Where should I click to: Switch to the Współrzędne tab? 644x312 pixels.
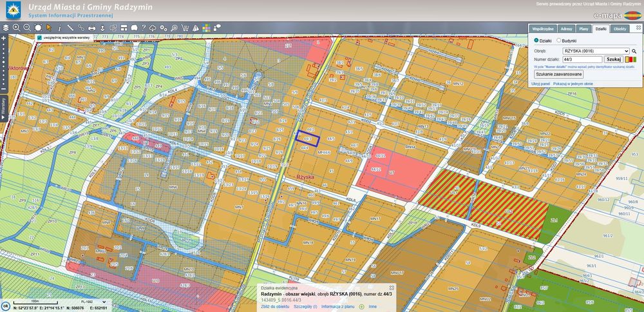[x=543, y=29]
